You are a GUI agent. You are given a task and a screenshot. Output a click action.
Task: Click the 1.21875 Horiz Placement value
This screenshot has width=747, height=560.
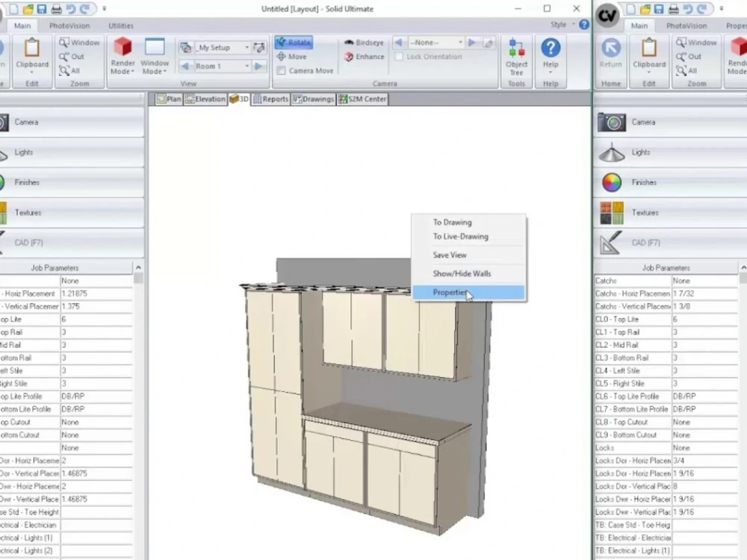click(96, 293)
